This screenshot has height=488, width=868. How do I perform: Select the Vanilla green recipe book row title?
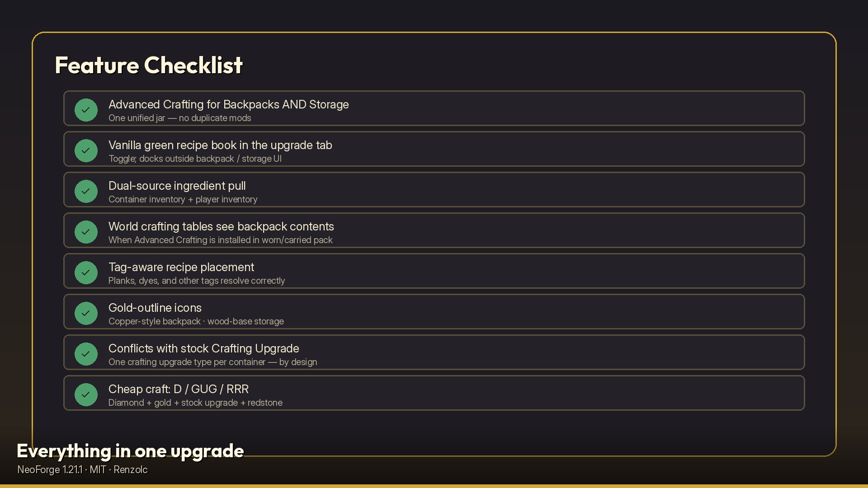(220, 145)
